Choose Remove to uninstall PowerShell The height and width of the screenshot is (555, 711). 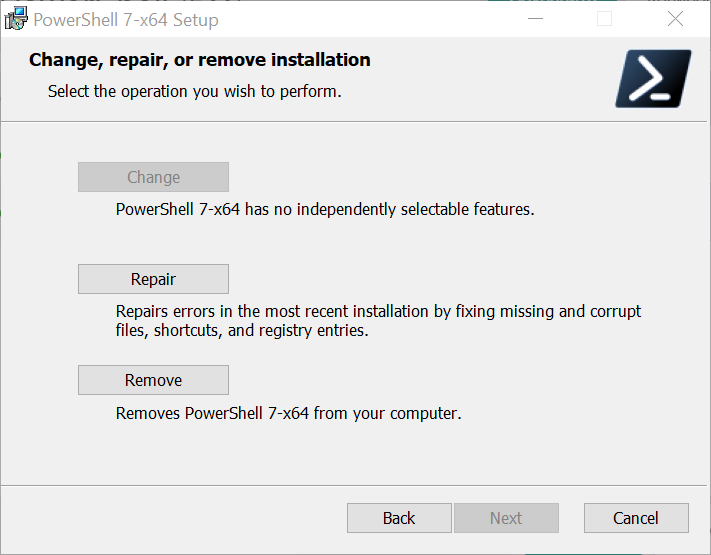point(153,380)
